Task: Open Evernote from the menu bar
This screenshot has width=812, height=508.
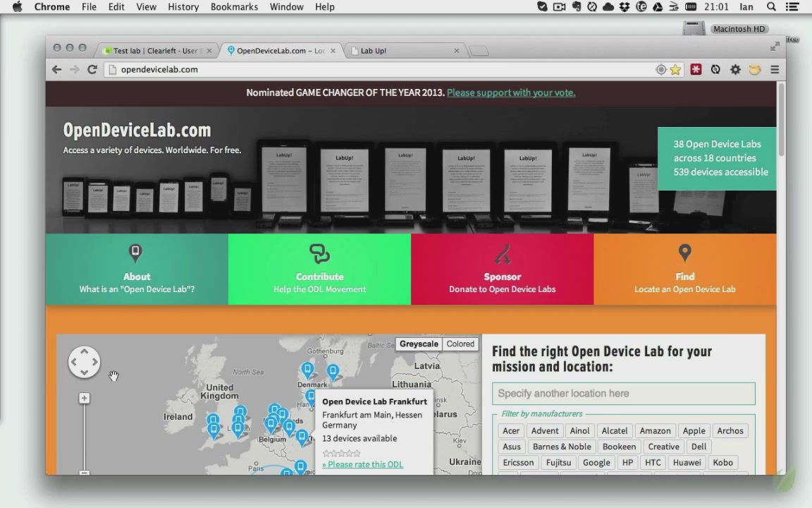Action: tap(576, 7)
